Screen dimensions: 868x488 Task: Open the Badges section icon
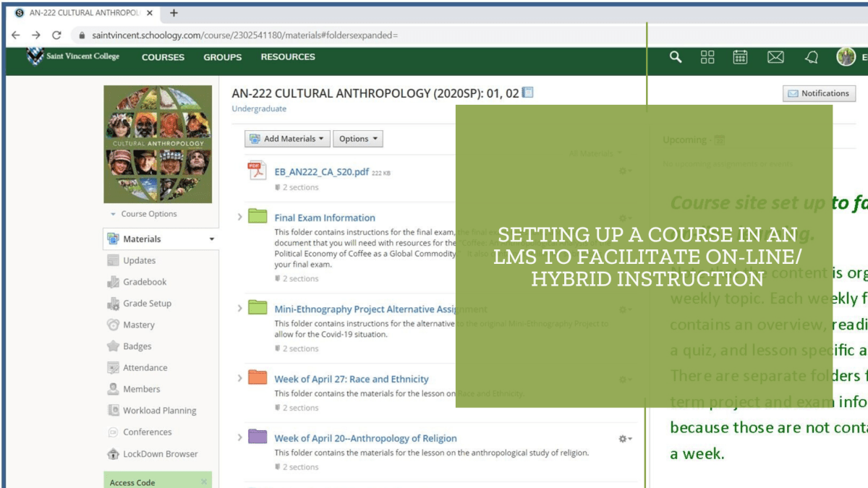click(114, 346)
